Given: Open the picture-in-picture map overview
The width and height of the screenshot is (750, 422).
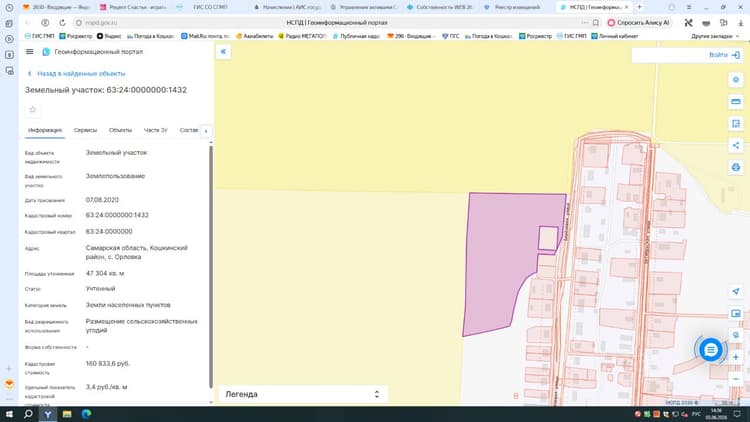Looking at the screenshot, I should (736, 313).
